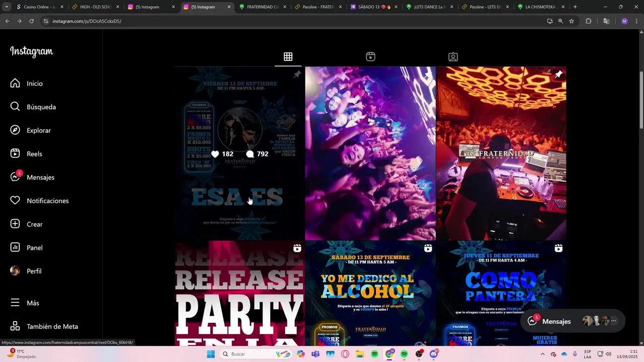Open the Chrome three-dot menu

pos(637,21)
